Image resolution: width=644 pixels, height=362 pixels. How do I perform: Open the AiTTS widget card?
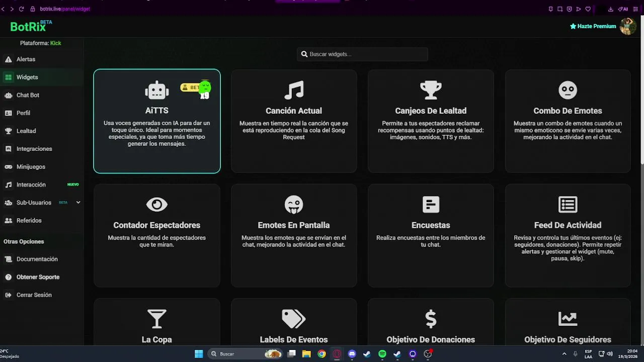pos(157,121)
